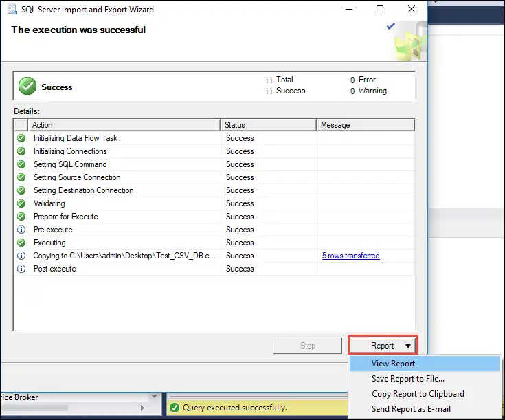Click the blue checkmark in the wizard header
505x420 pixels.
[391, 26]
